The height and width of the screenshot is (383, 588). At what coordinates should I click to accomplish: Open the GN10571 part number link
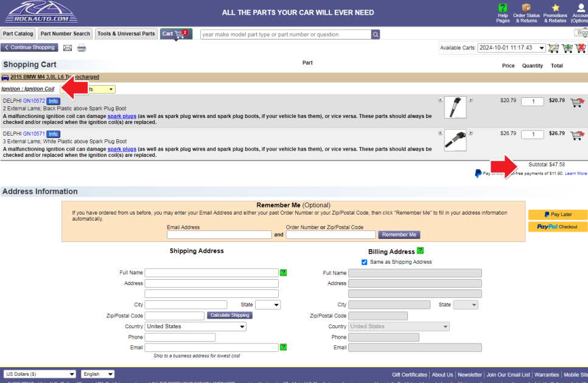33,134
